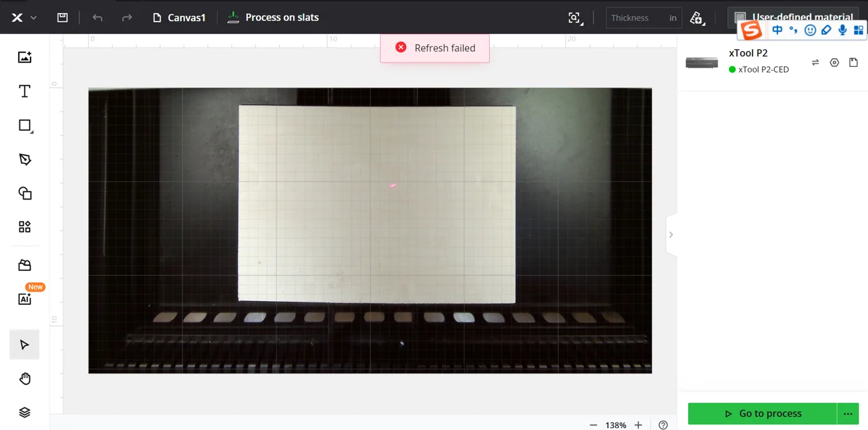
Task: Open more processing options ellipsis
Action: tap(848, 413)
